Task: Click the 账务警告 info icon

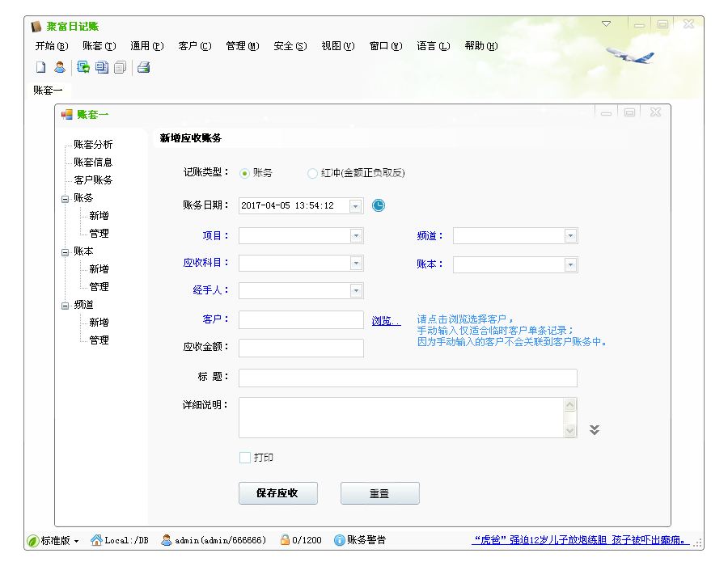Action: coord(340,540)
